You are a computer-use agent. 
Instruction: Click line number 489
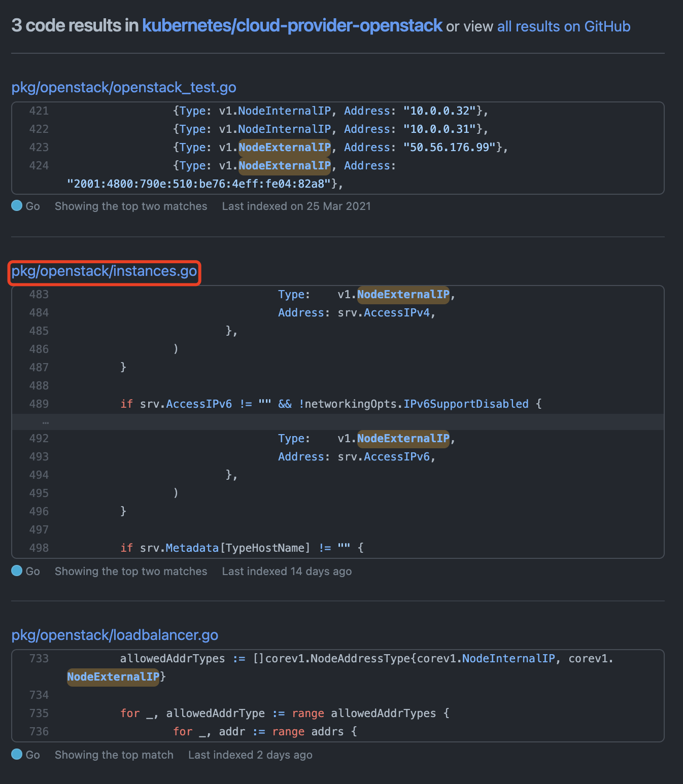[x=39, y=404]
